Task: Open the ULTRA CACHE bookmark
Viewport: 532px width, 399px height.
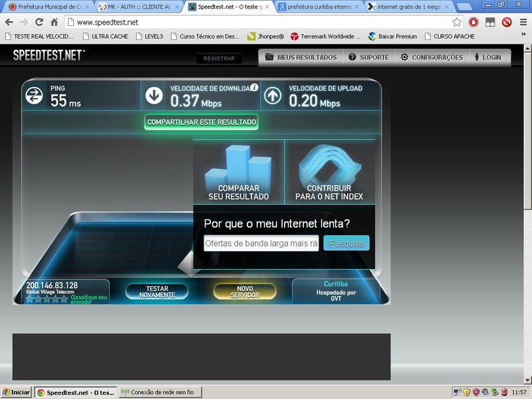Action: [x=106, y=36]
